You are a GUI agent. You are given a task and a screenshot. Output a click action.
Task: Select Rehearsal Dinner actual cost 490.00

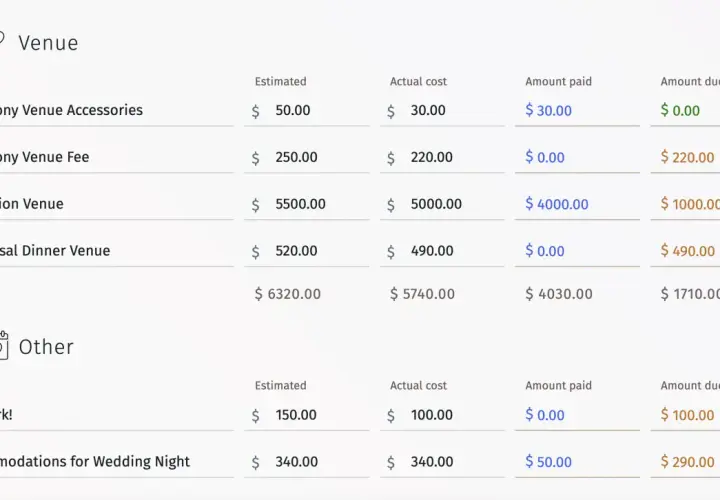point(442,251)
